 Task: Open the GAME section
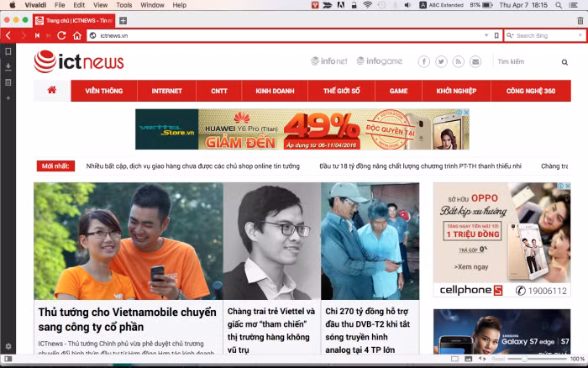pos(399,91)
